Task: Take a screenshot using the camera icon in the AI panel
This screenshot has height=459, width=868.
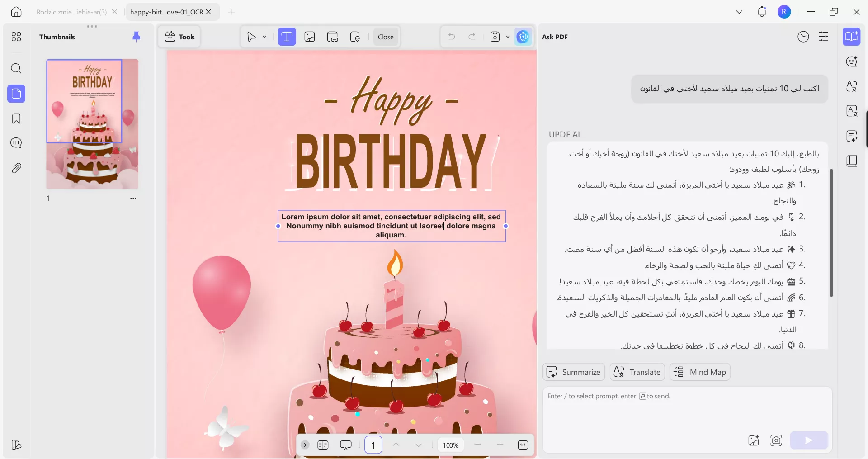Action: [776, 441]
